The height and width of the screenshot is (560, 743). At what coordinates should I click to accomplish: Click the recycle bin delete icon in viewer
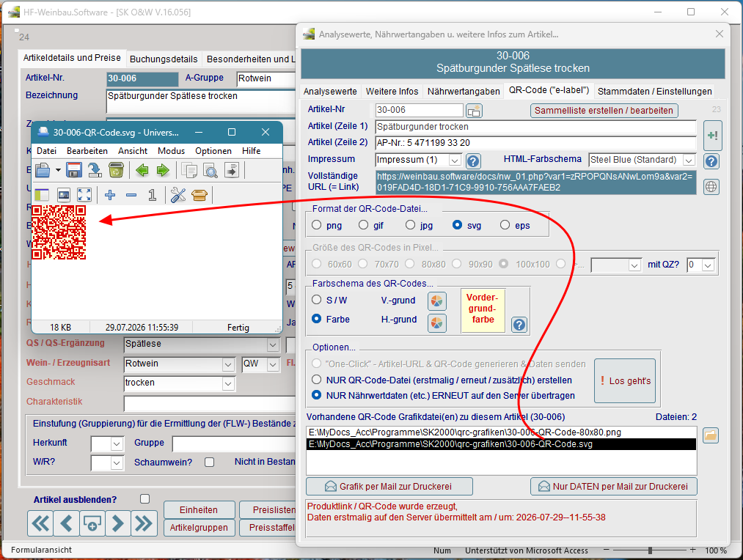point(116,170)
